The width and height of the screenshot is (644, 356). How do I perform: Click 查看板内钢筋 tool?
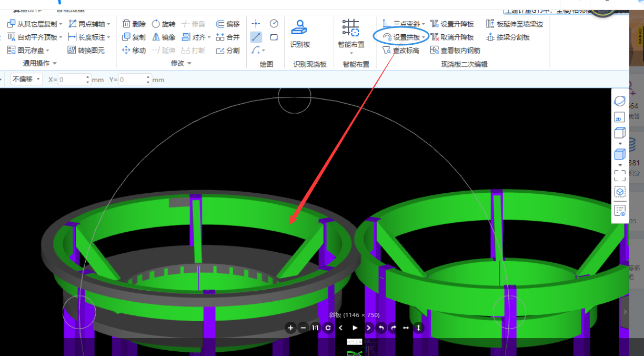pyautogui.click(x=455, y=51)
